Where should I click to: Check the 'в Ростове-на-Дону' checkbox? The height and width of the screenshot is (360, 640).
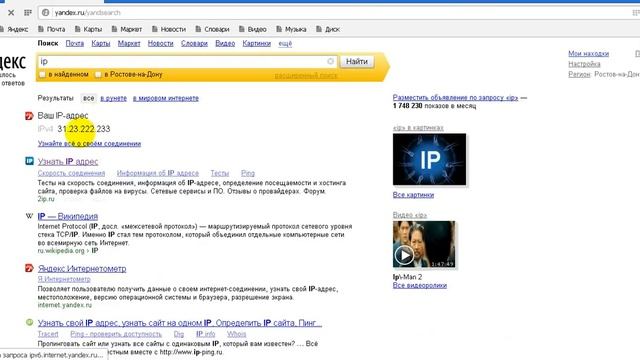pos(98,74)
